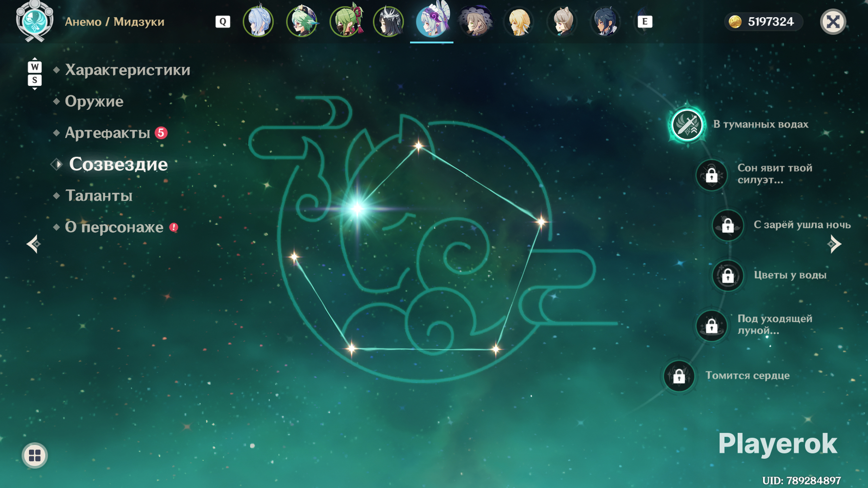Open the Артефакты menu section
This screenshot has width=868, height=488.
click(107, 133)
